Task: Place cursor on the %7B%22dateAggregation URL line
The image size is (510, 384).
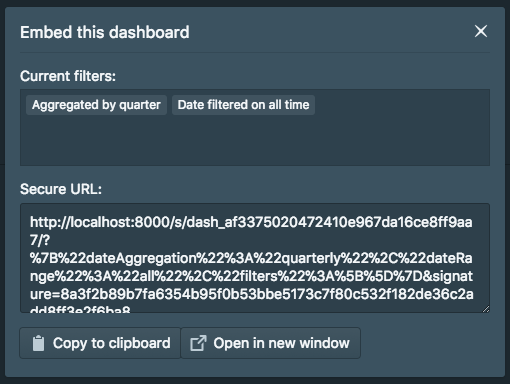Action: coord(251,258)
